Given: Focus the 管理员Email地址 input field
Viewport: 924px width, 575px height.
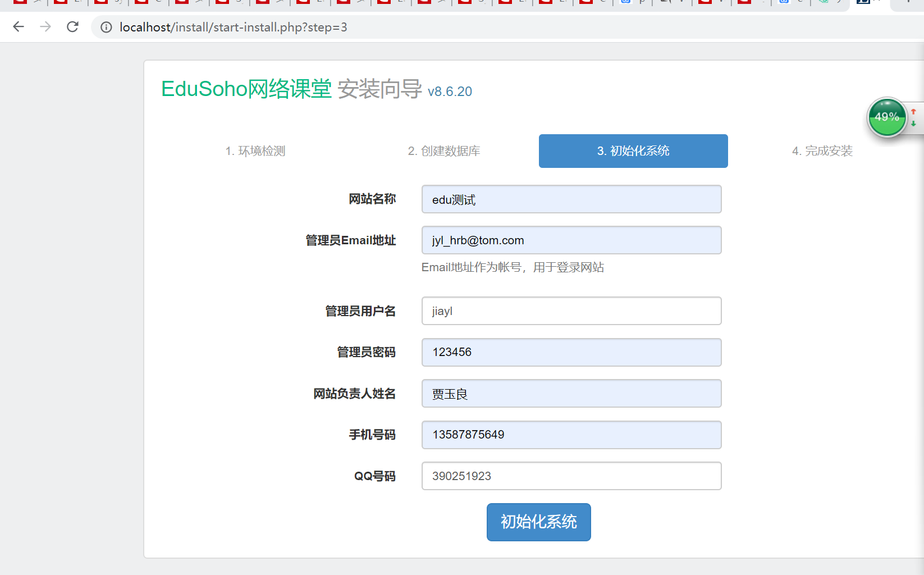Looking at the screenshot, I should point(571,240).
